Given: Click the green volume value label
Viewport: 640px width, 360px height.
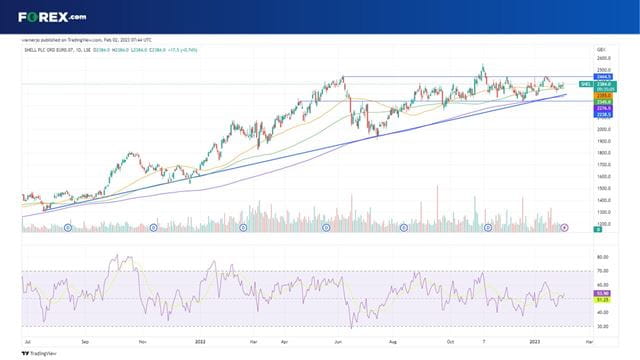Looking at the screenshot, I should pyautogui.click(x=598, y=230).
